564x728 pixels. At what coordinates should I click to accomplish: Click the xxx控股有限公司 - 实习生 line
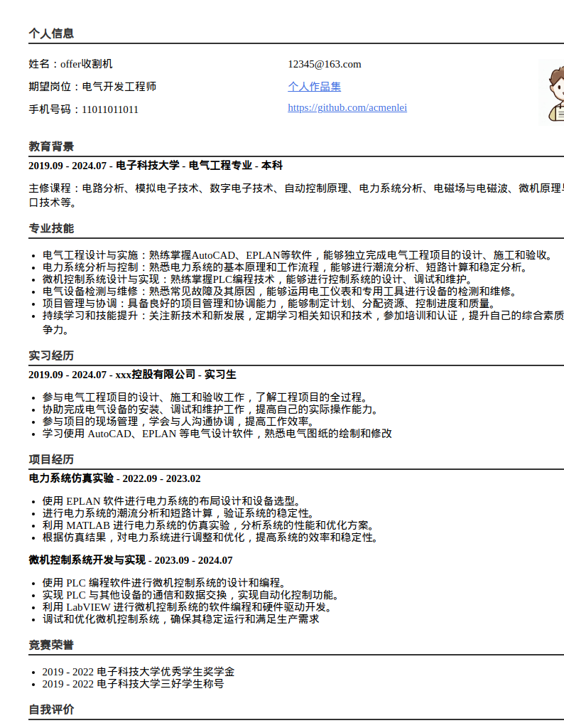[x=132, y=374]
